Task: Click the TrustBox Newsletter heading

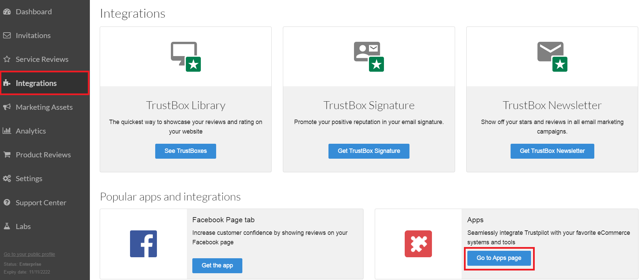Action: [x=552, y=105]
